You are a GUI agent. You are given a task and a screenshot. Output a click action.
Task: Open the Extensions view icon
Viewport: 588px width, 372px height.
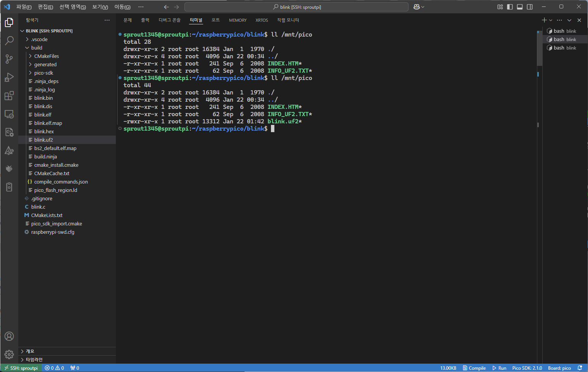click(x=9, y=96)
